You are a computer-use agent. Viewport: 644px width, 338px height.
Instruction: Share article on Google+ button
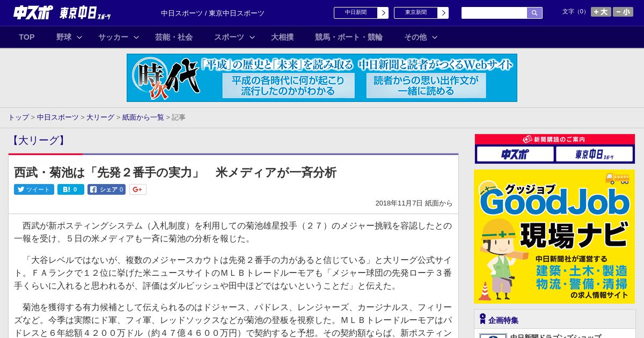pos(137,189)
